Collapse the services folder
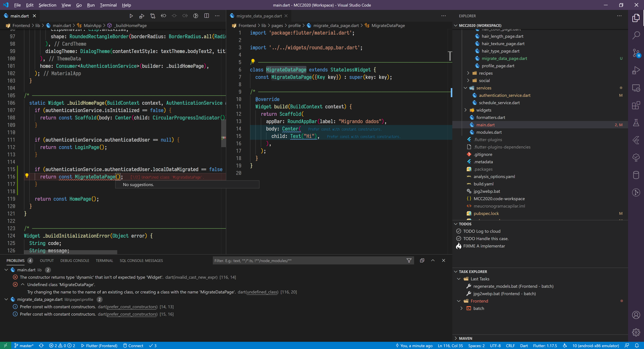This screenshot has width=644, height=349. pos(466,88)
